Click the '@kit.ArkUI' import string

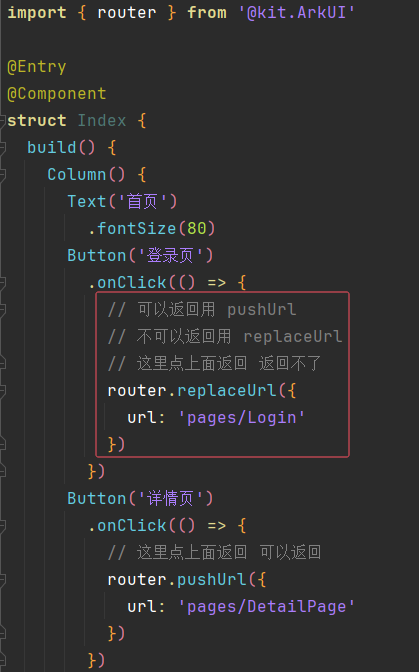[x=297, y=13]
